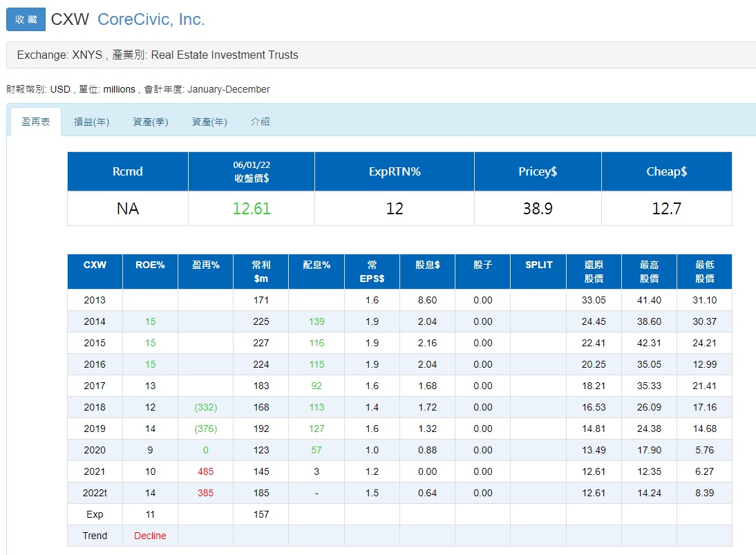Click the green closing price 12.61
Image resolution: width=756 pixels, height=555 pixels.
tap(251, 209)
